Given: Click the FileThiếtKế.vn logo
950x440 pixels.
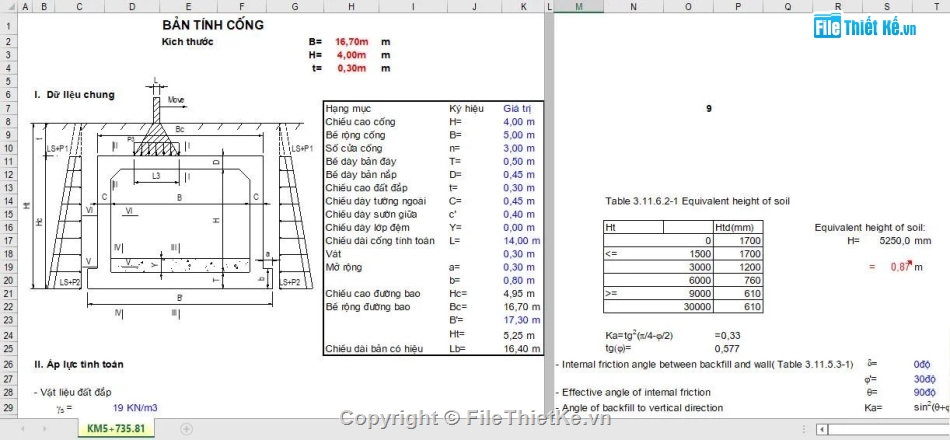Looking at the screenshot, I should click(865, 26).
